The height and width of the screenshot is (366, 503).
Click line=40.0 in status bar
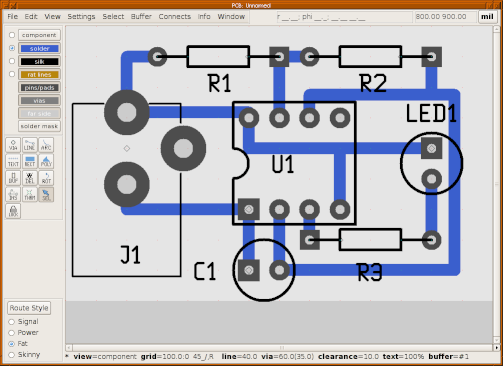(x=239, y=357)
